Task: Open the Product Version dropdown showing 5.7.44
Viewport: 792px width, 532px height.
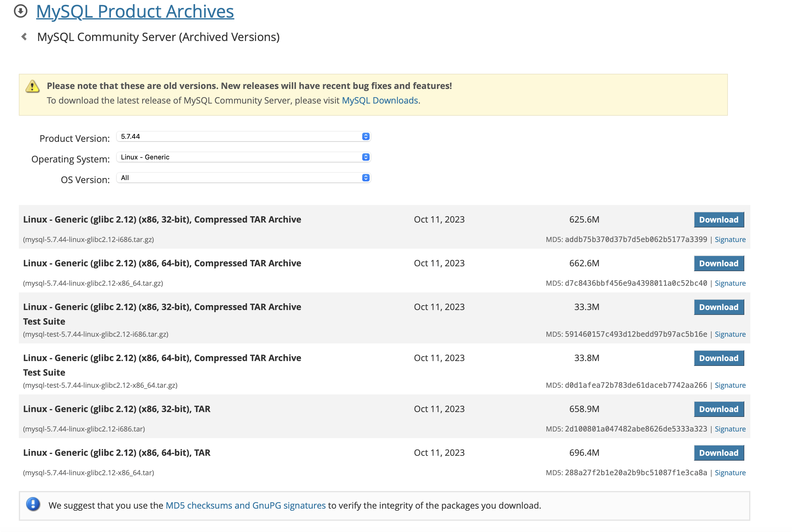Action: point(243,136)
